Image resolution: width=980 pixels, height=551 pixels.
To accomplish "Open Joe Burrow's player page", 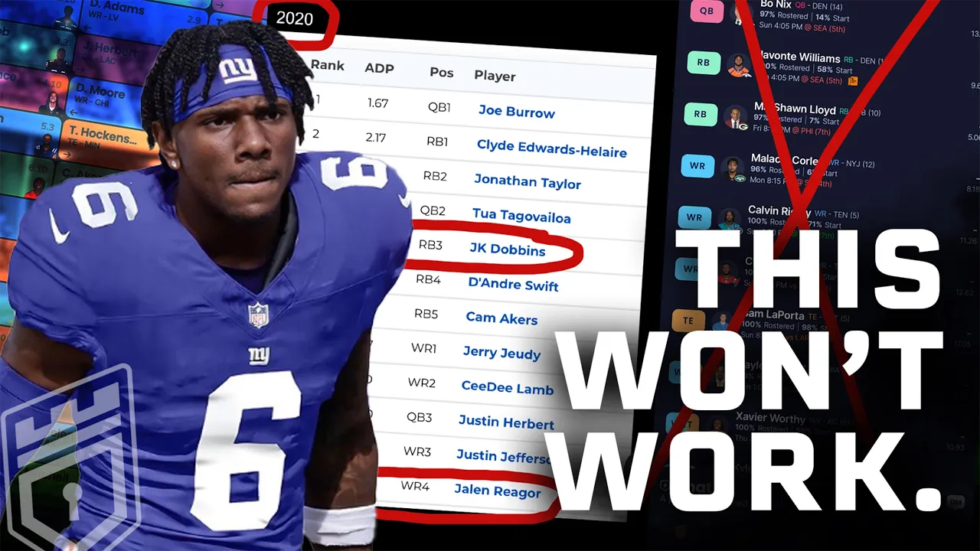I will [517, 112].
